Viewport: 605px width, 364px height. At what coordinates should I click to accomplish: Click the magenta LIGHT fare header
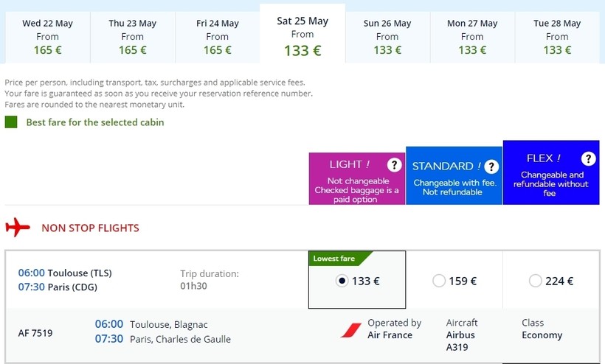pos(347,184)
